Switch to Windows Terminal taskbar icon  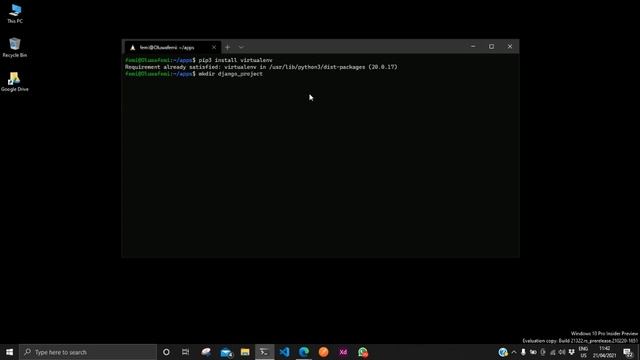pos(264,352)
